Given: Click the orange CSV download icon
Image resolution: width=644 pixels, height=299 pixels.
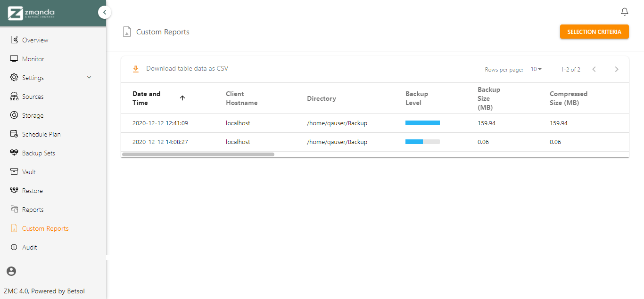Looking at the screenshot, I should (136, 69).
